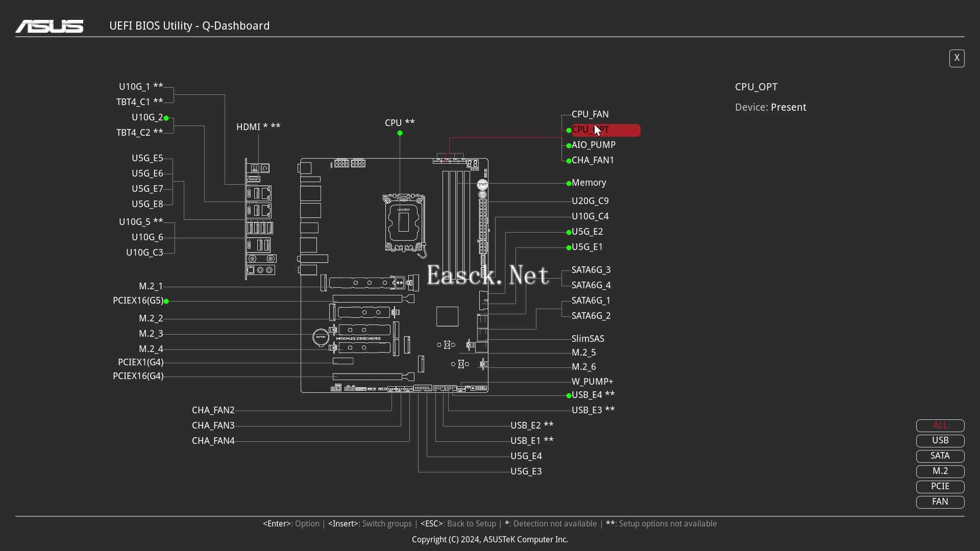Select the U10G_C4 connector label

coord(590,216)
